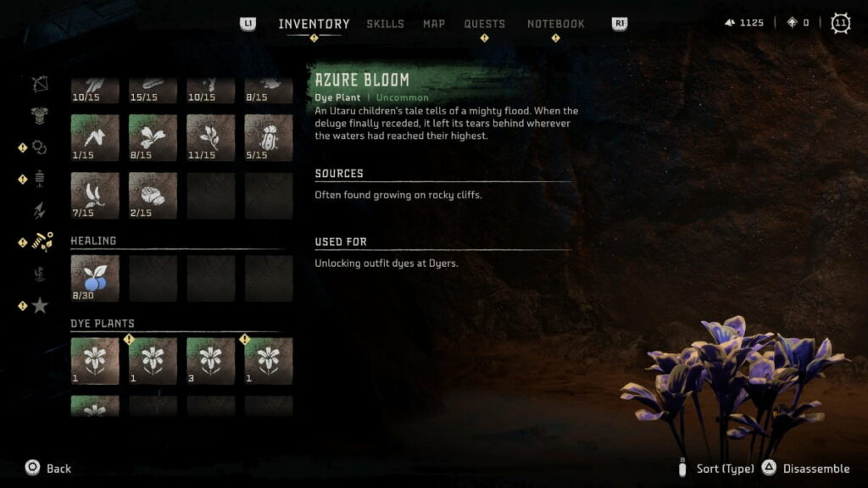
Task: Switch to the Skills tab
Action: pyautogui.click(x=386, y=24)
